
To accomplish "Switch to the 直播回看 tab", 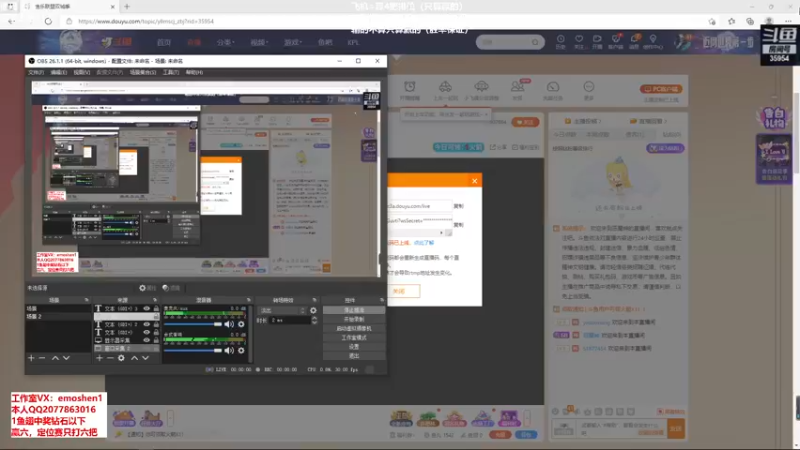I will coord(649,121).
